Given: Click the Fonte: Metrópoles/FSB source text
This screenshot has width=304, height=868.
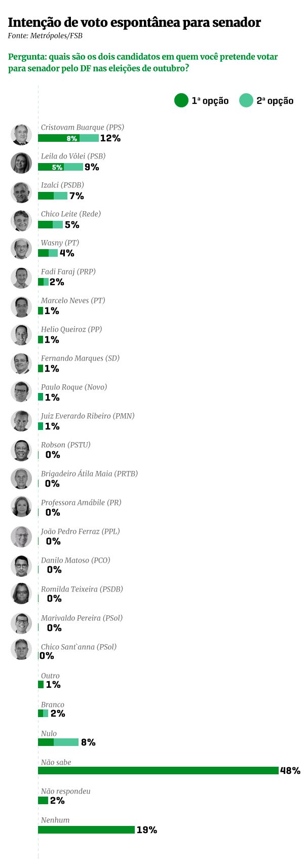Looking at the screenshot, I should pos(45,36).
